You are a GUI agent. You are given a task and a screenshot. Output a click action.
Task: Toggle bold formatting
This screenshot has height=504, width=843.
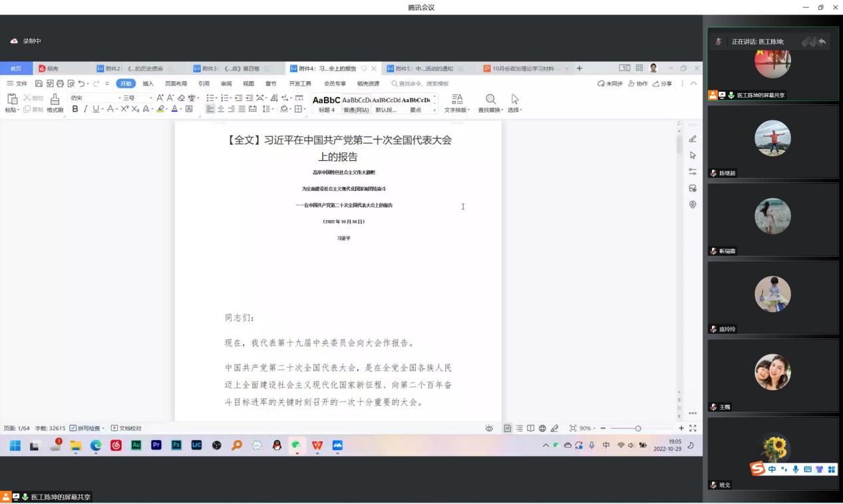[x=75, y=110]
